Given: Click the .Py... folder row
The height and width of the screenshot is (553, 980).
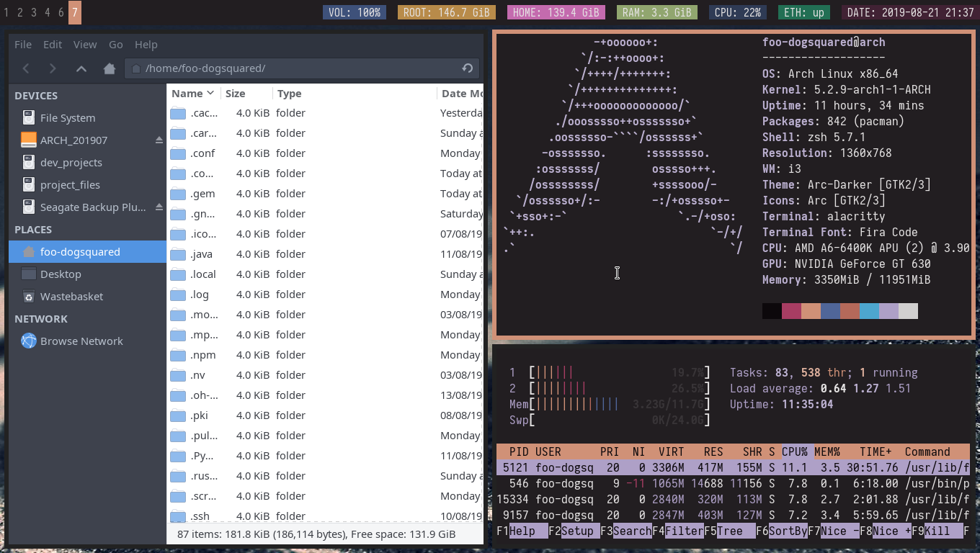Looking at the screenshot, I should point(325,456).
